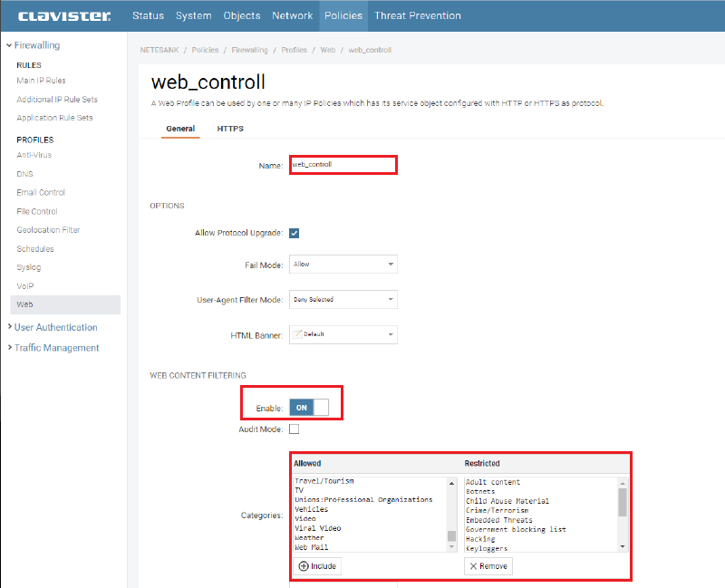Expand User Authentication section

click(55, 327)
